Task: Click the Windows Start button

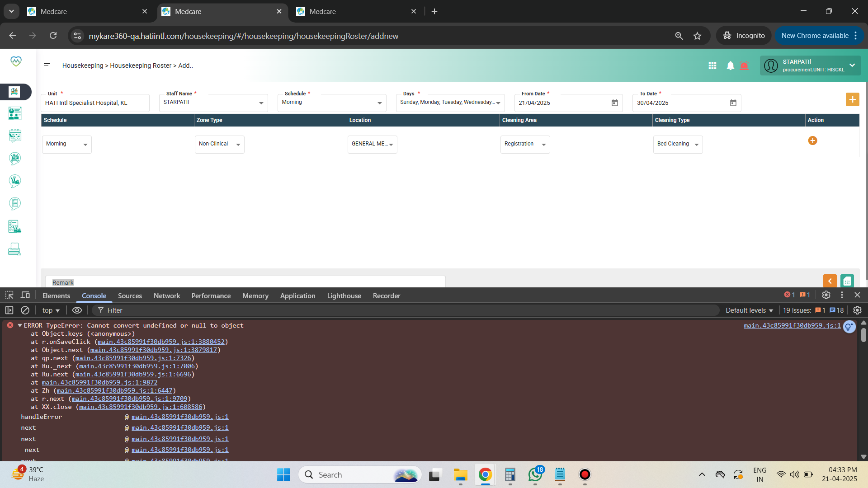Action: [283, 474]
